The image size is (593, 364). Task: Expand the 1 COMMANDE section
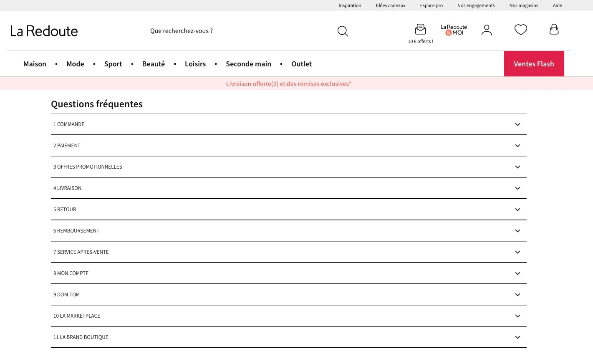point(288,124)
